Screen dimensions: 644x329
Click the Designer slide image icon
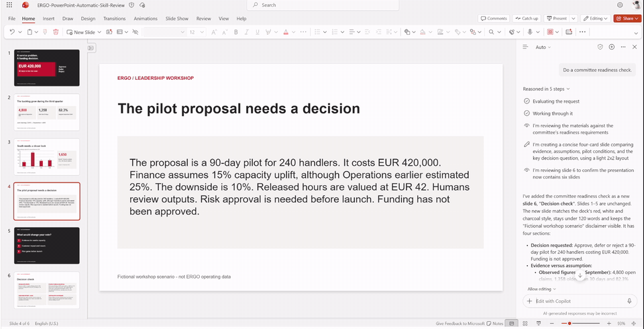[109, 32]
